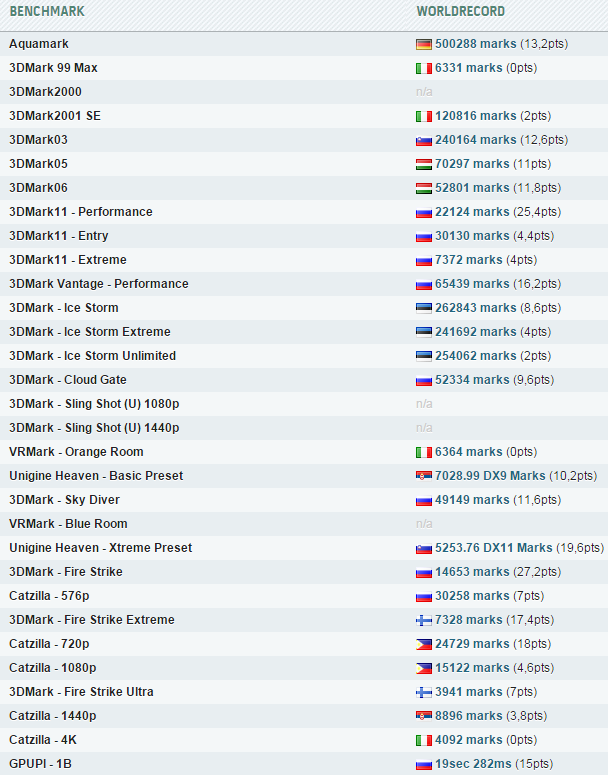The height and width of the screenshot is (775, 608).
Task: Click the flag beside 8896 marks
Action: point(424,716)
